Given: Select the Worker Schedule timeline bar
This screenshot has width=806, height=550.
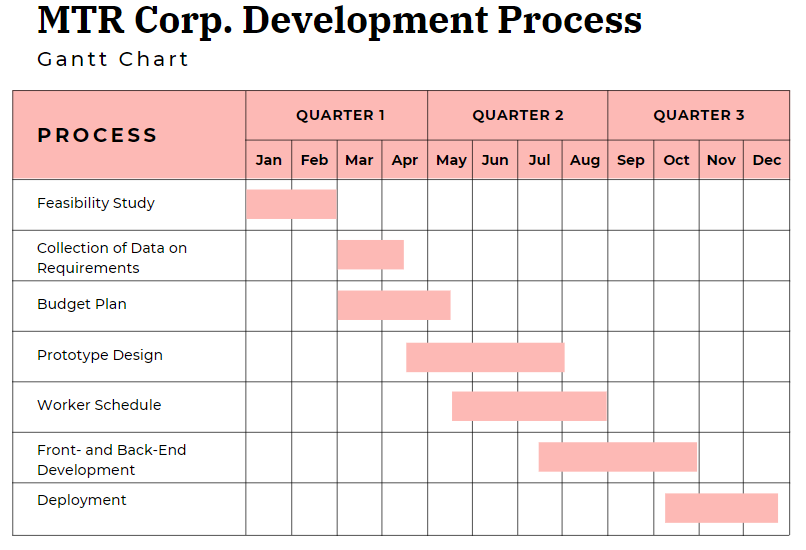Looking at the screenshot, I should pos(529,406).
